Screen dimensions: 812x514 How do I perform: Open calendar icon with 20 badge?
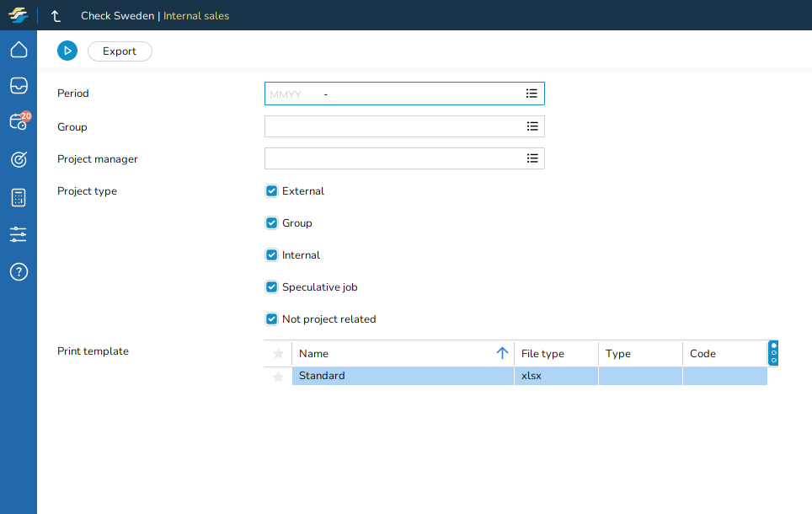tap(19, 122)
